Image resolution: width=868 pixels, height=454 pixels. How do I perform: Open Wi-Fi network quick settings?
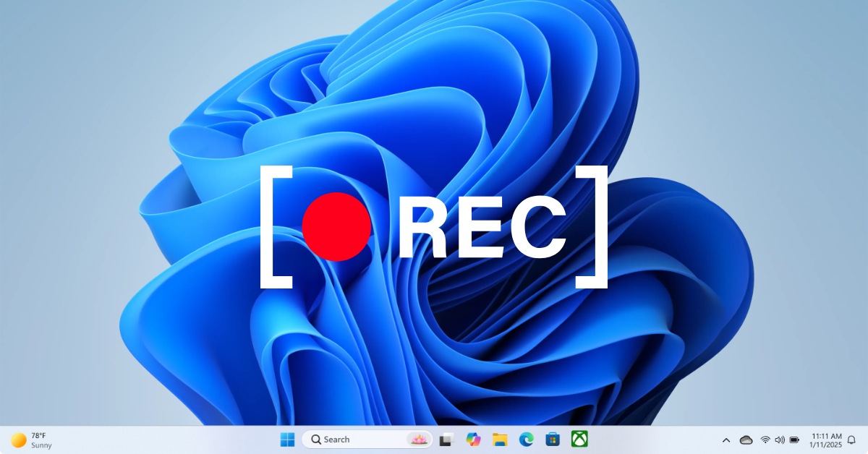click(765, 440)
